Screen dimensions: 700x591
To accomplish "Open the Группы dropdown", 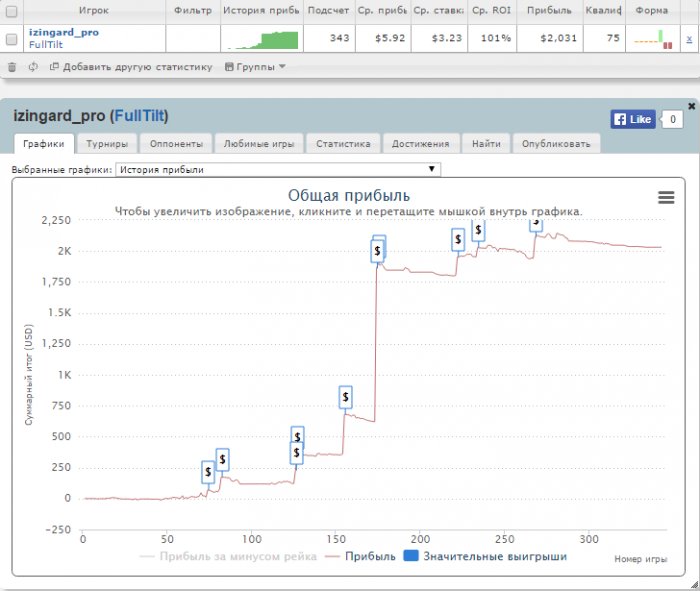I will (x=255, y=67).
